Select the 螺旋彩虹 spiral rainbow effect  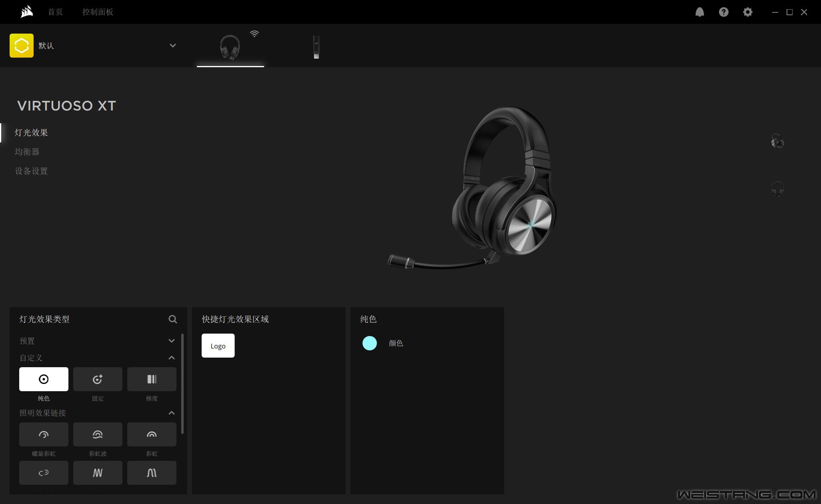[x=44, y=434]
